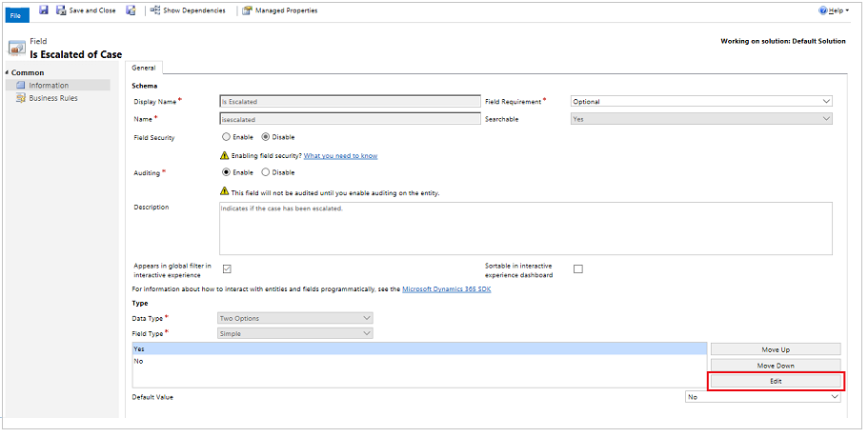
Task: Select Information in the left navigation
Action: (x=48, y=86)
